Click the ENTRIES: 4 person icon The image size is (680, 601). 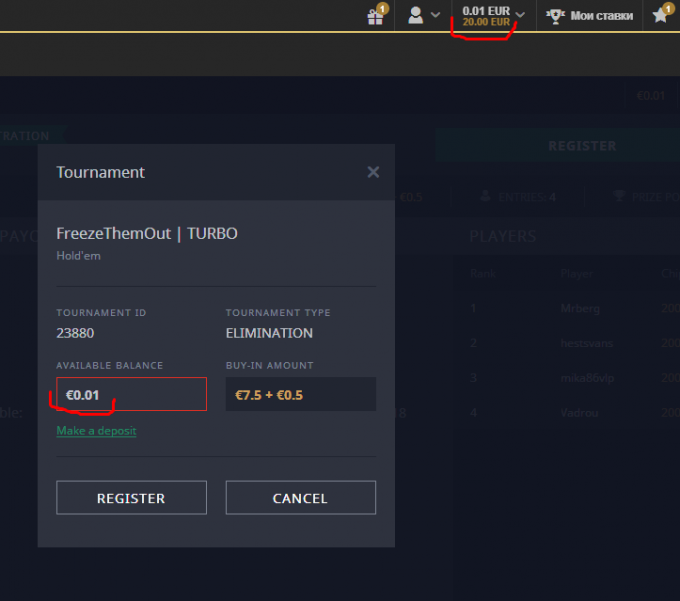click(485, 196)
